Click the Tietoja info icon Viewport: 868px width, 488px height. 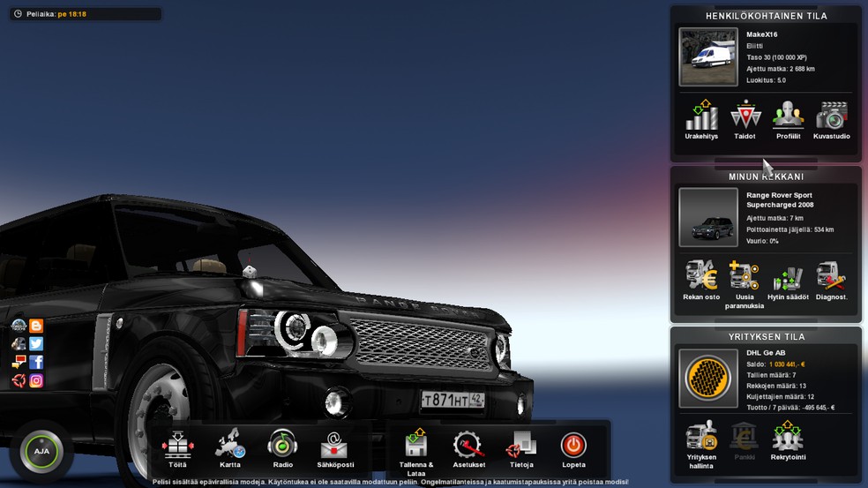tap(520, 447)
